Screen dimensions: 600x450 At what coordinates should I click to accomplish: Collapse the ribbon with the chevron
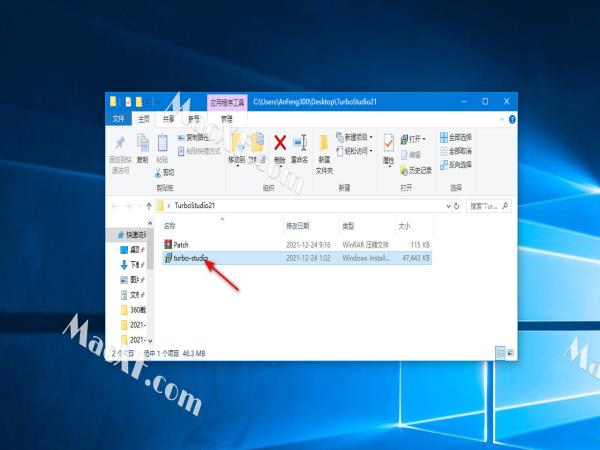[x=502, y=120]
